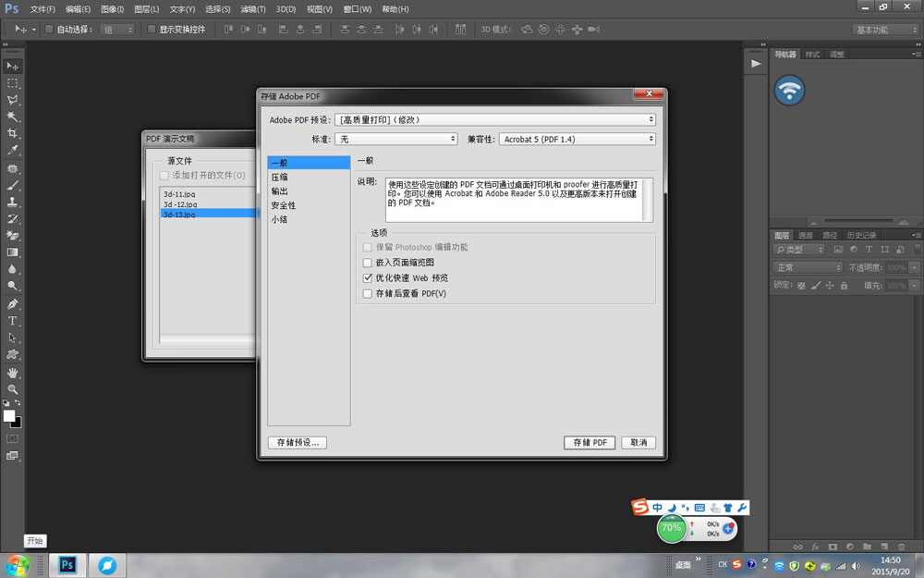The image size is (924, 578).
Task: Choose the Clone Stamp tool
Action: coord(12,202)
